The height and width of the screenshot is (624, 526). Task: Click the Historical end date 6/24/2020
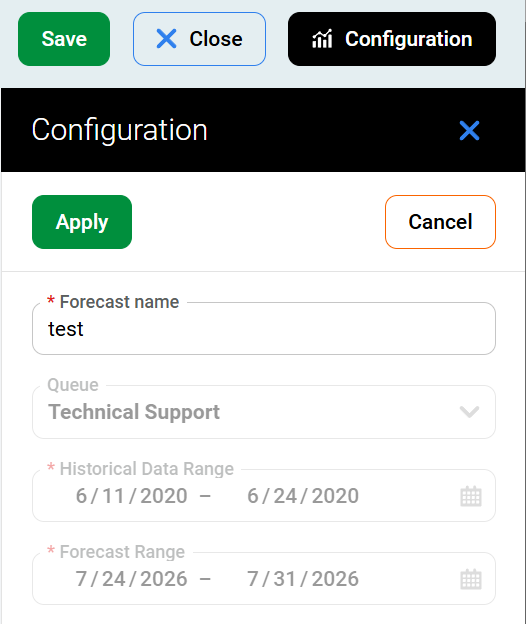click(303, 496)
